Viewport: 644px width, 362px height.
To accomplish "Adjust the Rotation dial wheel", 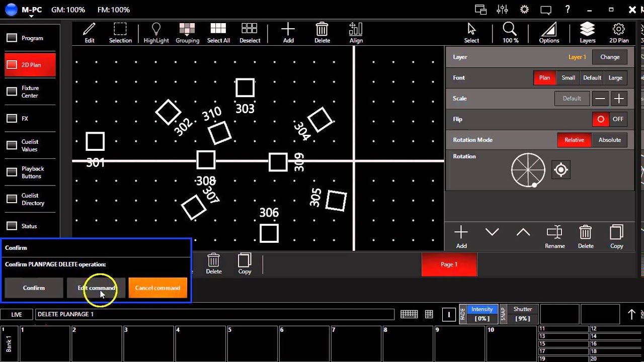I will click(x=528, y=170).
